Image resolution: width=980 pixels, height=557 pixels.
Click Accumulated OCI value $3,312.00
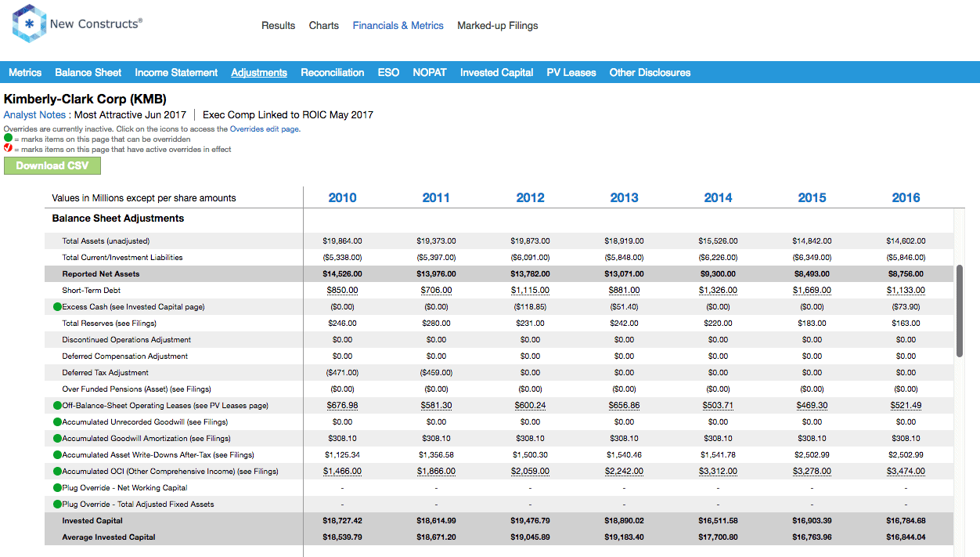(x=718, y=472)
